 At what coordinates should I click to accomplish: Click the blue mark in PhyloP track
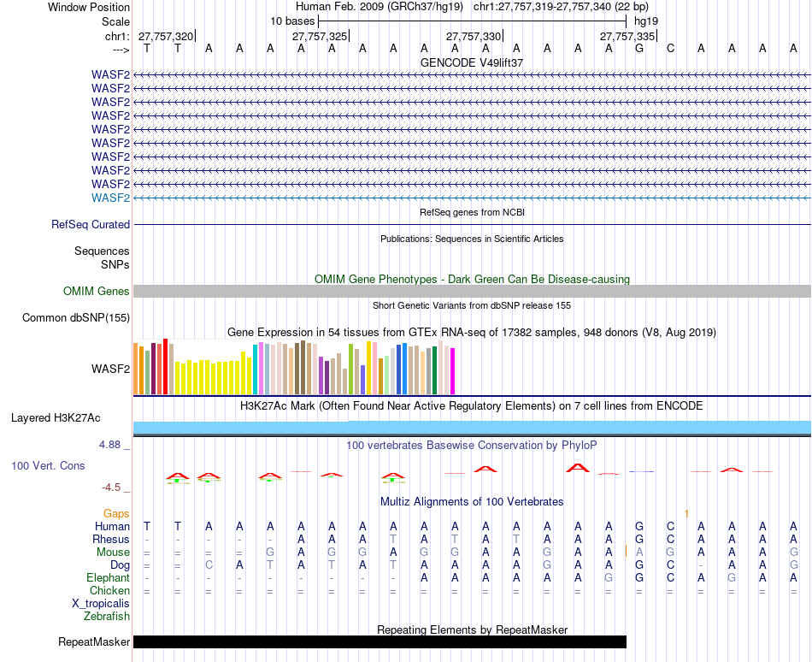click(642, 471)
